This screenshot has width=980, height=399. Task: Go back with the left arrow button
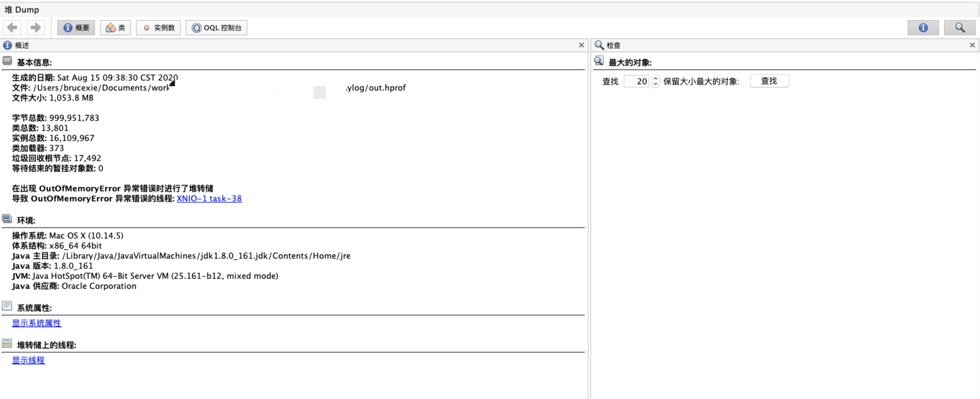(x=12, y=27)
